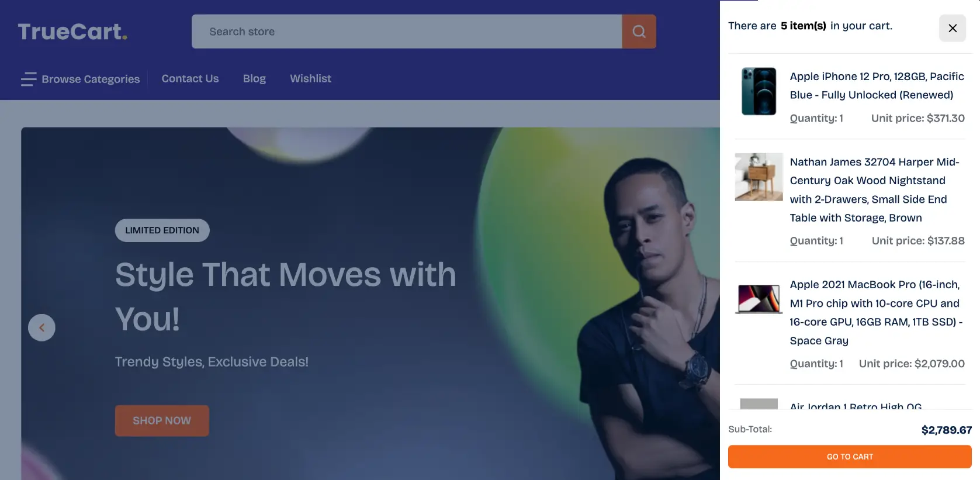
Task: Click the TrueCart logo
Action: [x=72, y=32]
